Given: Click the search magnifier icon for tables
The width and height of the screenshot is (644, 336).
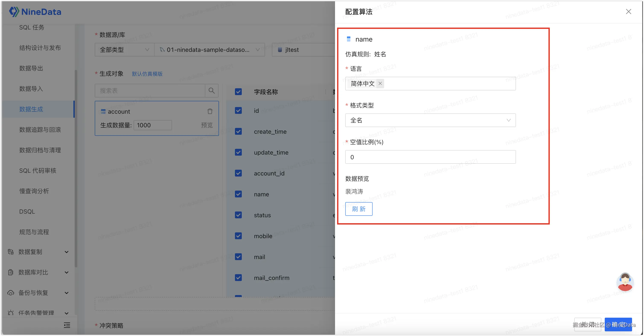Looking at the screenshot, I should click(211, 91).
